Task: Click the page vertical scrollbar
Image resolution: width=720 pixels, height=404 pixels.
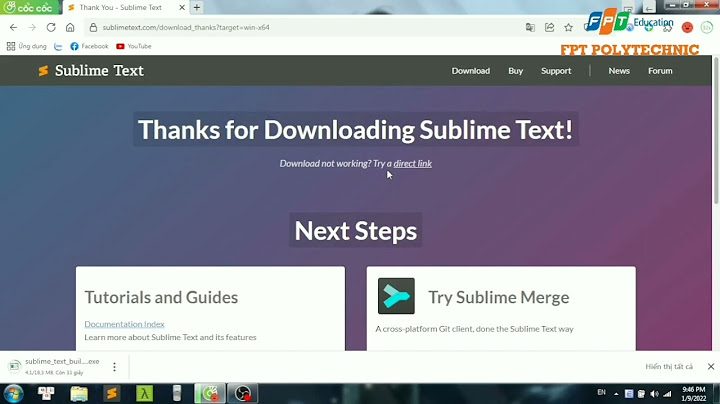Action: tap(716, 130)
